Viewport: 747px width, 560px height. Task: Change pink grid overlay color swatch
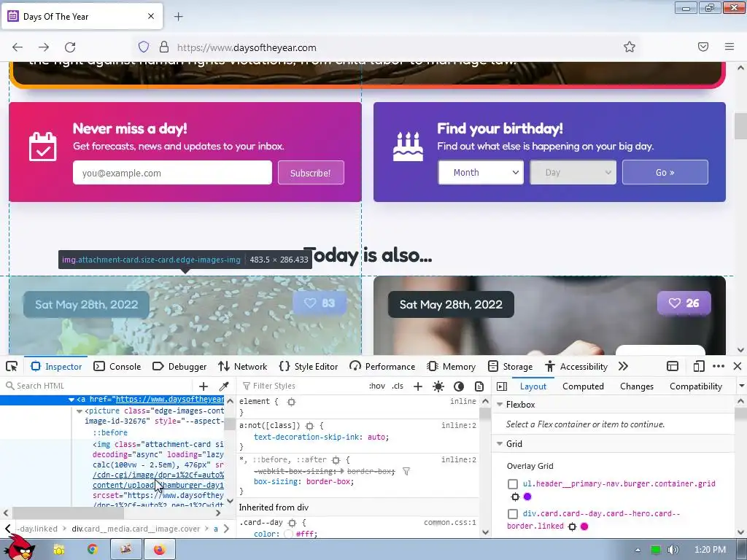click(584, 526)
